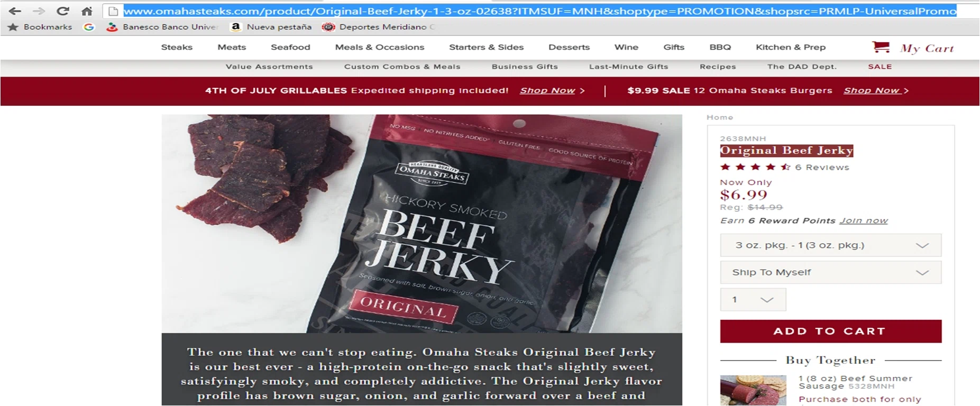Open the Deportes Meridiano bookmark
The width and height of the screenshot is (980, 406).
(x=378, y=27)
